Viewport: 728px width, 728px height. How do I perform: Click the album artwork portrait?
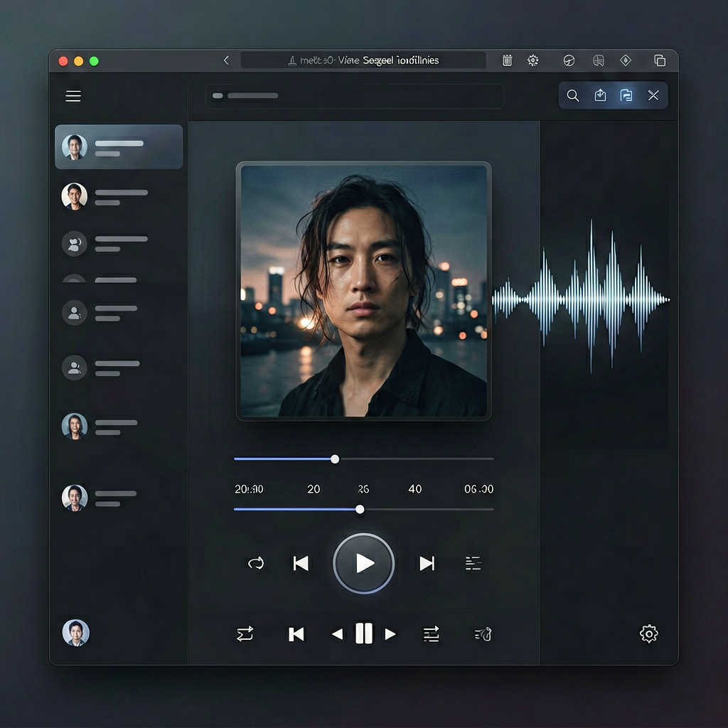point(363,291)
